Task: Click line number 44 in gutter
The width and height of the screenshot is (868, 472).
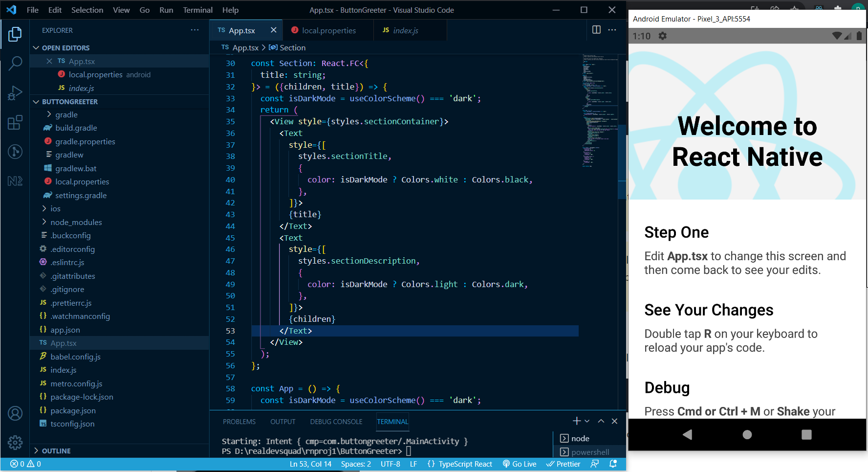Action: pos(230,226)
